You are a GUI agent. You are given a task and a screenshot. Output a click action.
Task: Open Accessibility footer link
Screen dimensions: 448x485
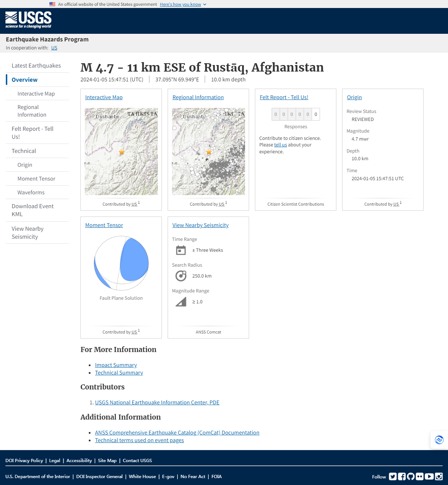(x=79, y=461)
